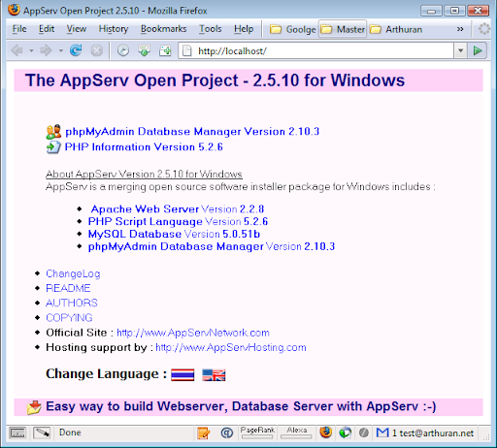Image resolution: width=497 pixels, height=448 pixels.
Task: Open the Goolge bookmarks folder
Action: (x=293, y=29)
